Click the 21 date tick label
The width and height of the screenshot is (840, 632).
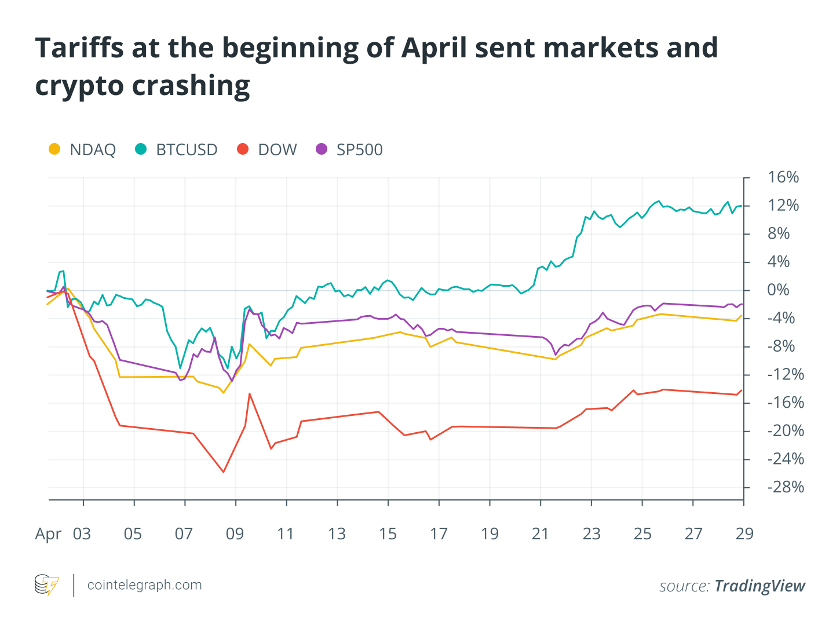540,534
